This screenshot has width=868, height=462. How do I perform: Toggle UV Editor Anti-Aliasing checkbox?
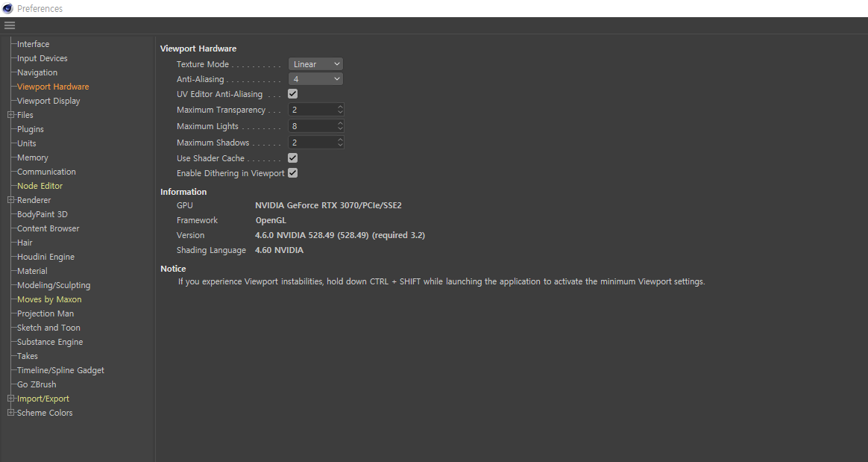coord(293,94)
